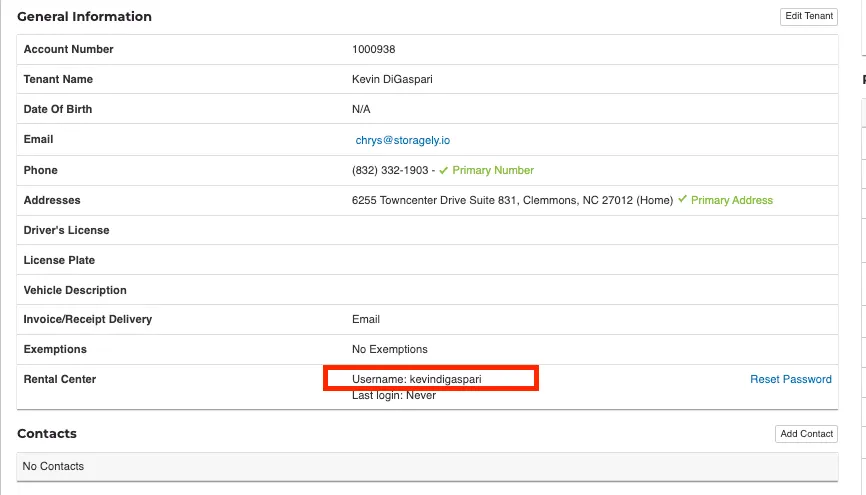Click the No Exemptions value

click(390, 349)
